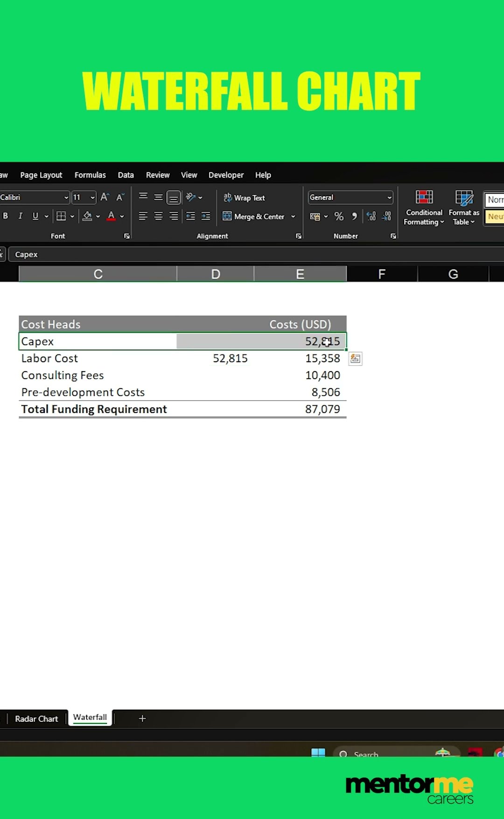Expand the font size dropdown
The height and width of the screenshot is (819, 504).
[x=92, y=198]
